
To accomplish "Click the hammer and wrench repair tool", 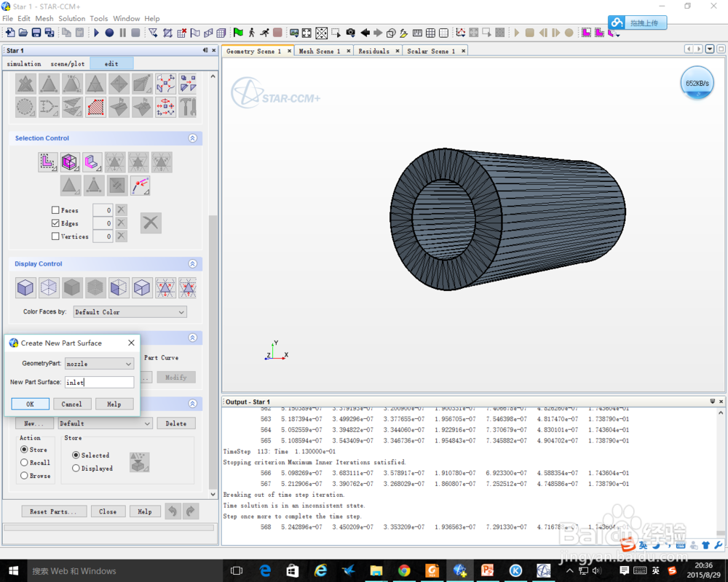I will coord(188,107).
